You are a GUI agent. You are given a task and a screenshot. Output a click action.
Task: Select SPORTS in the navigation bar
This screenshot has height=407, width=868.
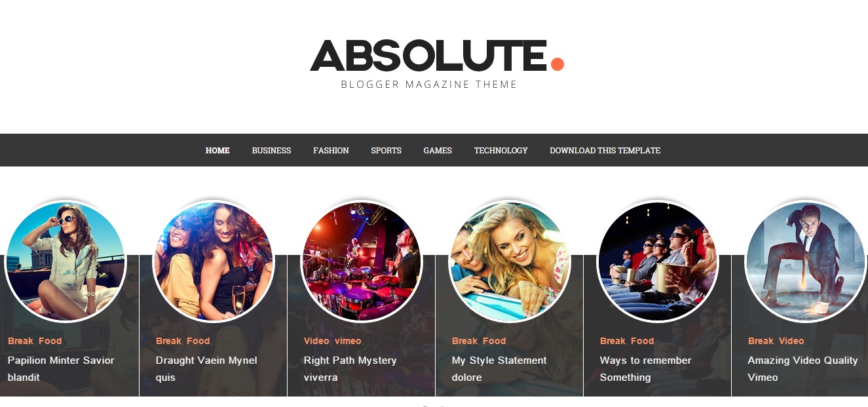(x=386, y=150)
